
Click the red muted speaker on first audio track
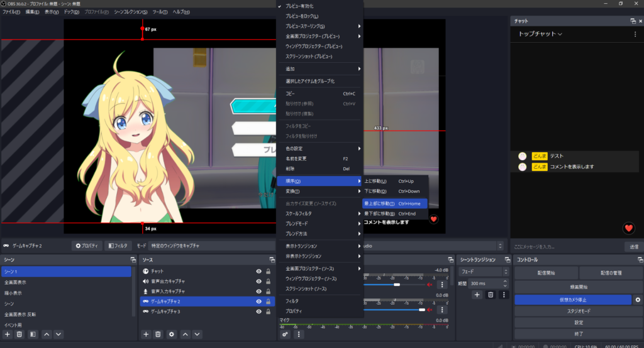pos(431,285)
